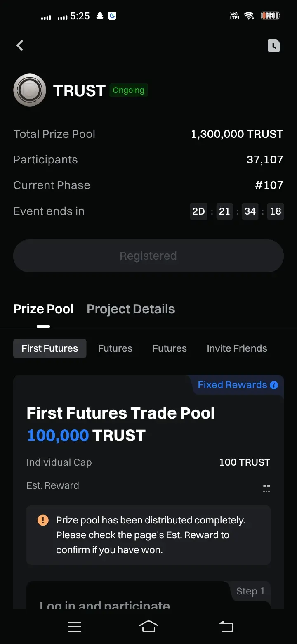Go back using the top-left arrow
The width and height of the screenshot is (297, 644).
click(x=20, y=45)
